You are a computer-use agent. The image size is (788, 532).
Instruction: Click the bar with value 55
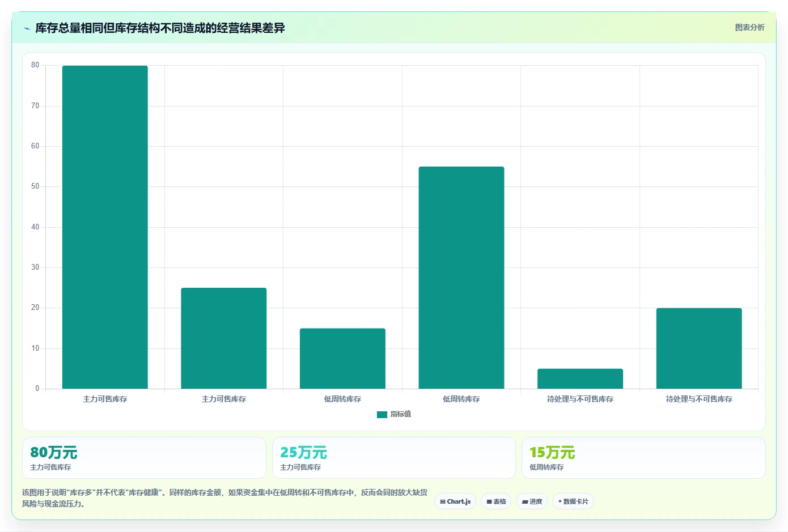point(461,278)
